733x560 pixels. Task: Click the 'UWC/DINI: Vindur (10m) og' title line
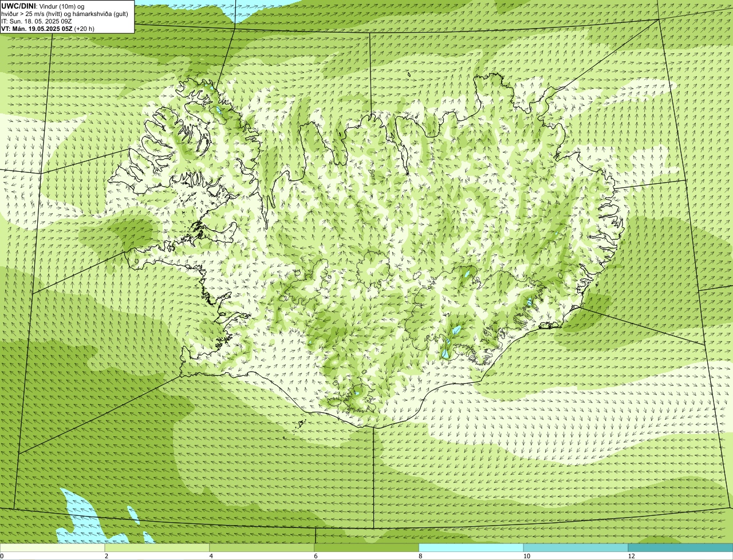43,6
